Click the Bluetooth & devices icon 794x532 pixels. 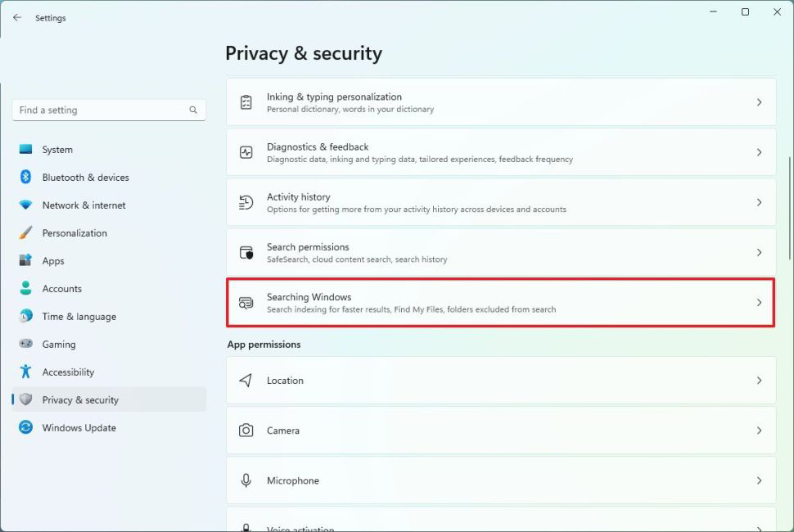pyautogui.click(x=25, y=178)
